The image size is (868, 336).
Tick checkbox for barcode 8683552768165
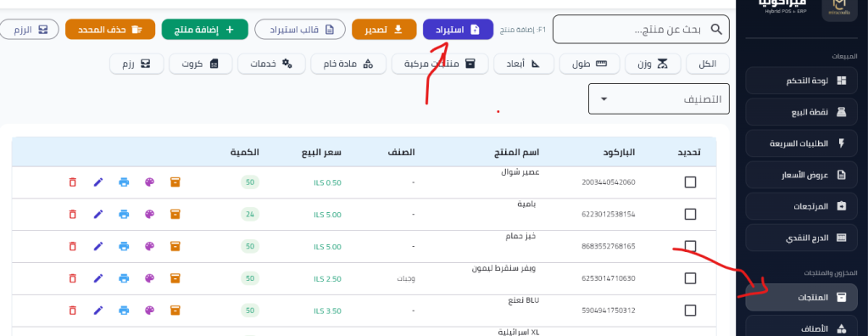(x=690, y=246)
